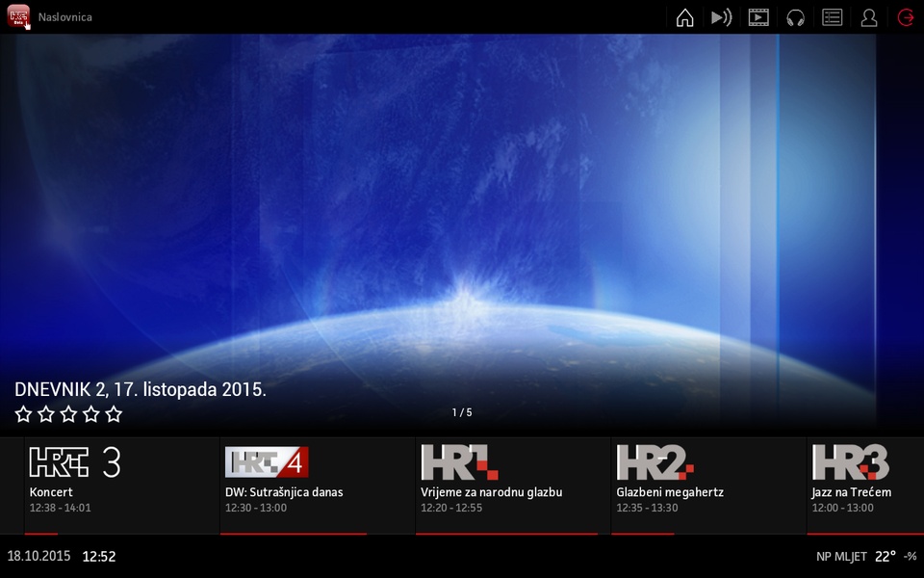
Task: Rate Dnevnik 2 three stars
Action: [68, 414]
